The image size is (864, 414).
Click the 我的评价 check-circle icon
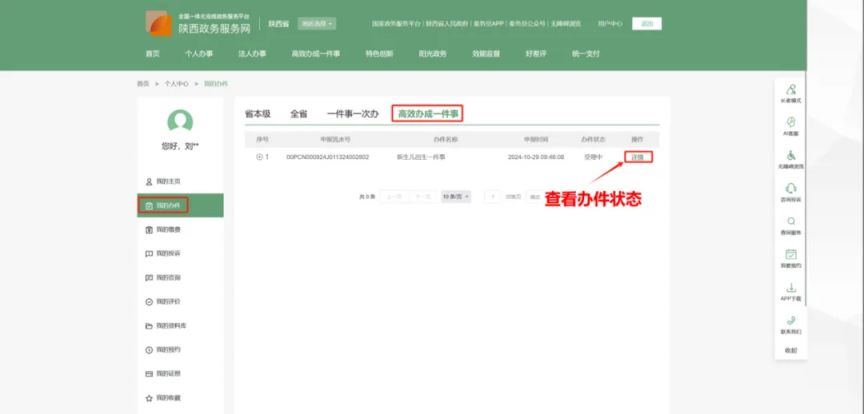(149, 302)
